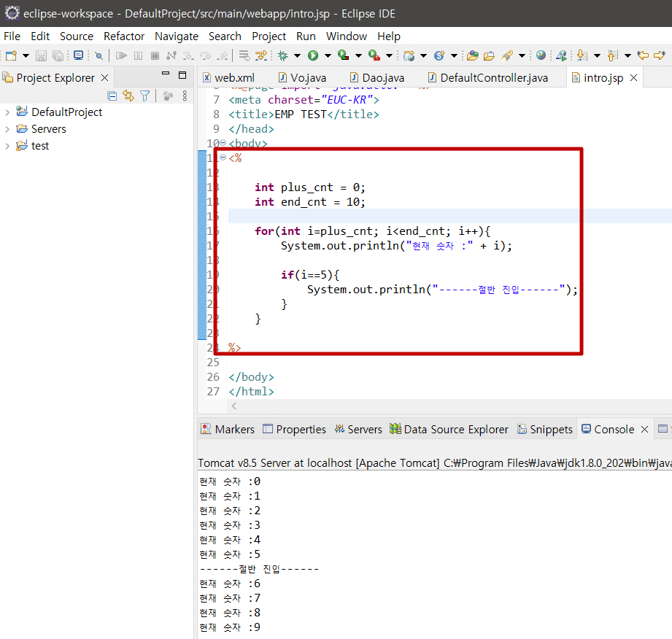Switch to DefaultController.java editor tab
672x639 pixels.
(x=487, y=77)
